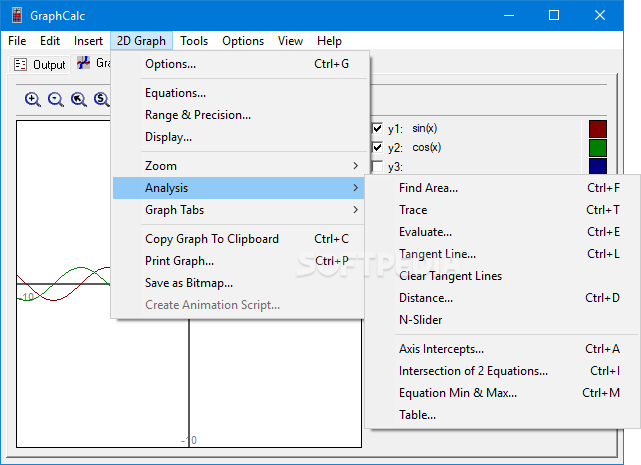Open the Help menu
641x465 pixels.
pos(329,41)
